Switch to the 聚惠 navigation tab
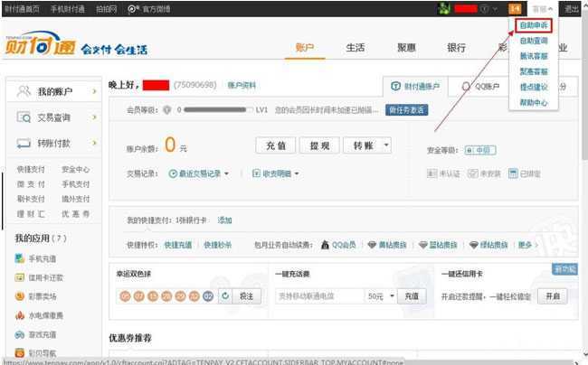Screen dimensions: 588x365 [x=406, y=48]
